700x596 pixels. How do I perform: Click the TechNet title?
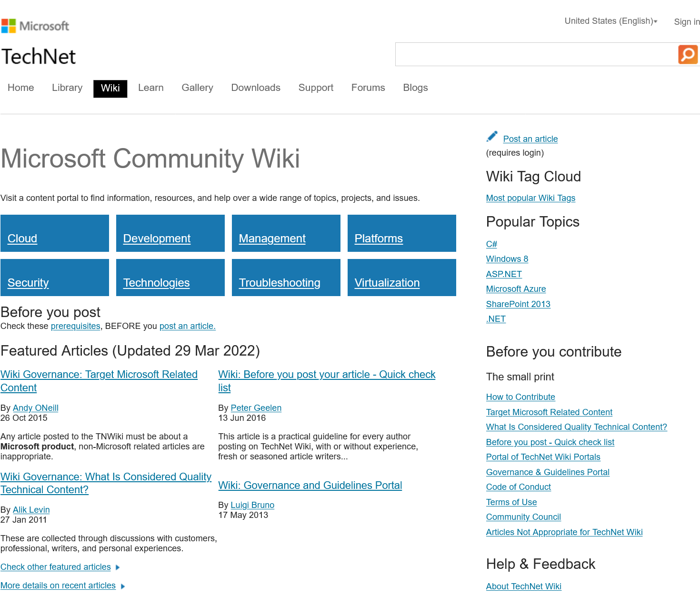(39, 57)
